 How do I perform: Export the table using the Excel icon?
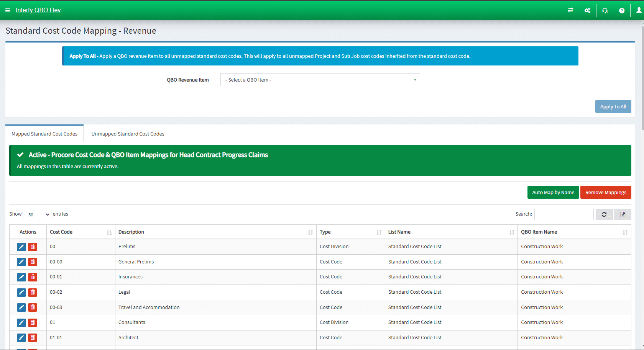tap(622, 214)
